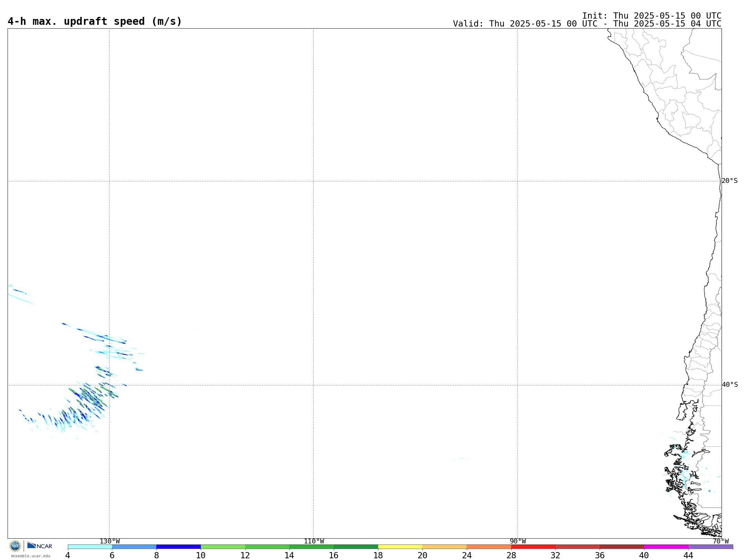Select the bright red 28-32 colorbar swatch
The width and height of the screenshot is (744, 560).
click(x=533, y=547)
